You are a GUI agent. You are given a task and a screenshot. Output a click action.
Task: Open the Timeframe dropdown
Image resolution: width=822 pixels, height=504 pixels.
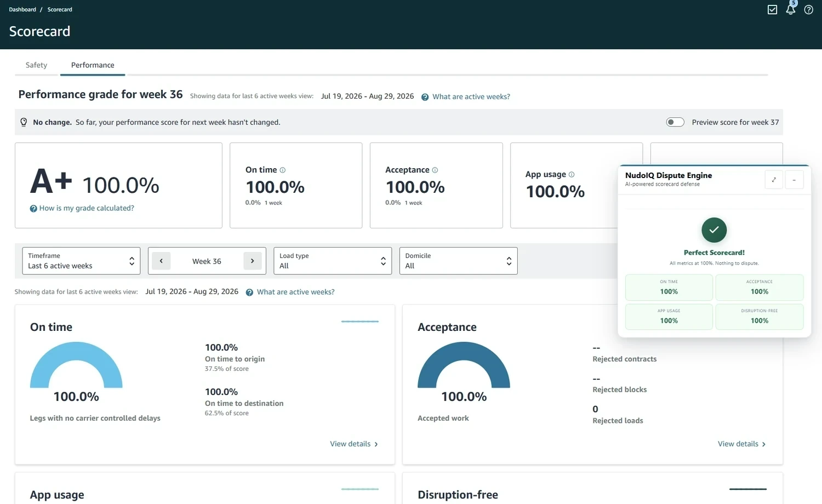click(81, 261)
